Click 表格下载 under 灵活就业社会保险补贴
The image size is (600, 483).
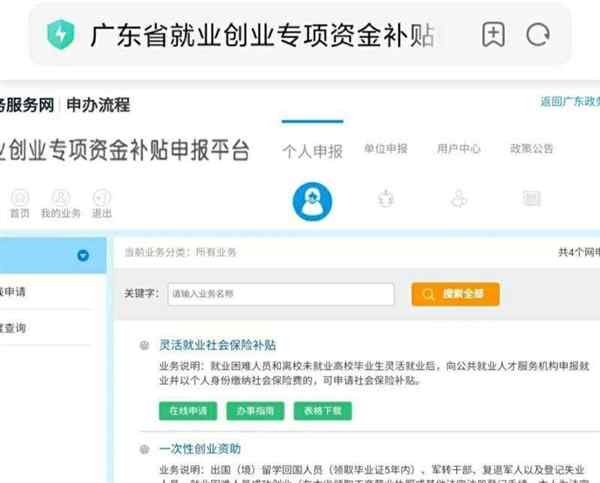point(323,411)
